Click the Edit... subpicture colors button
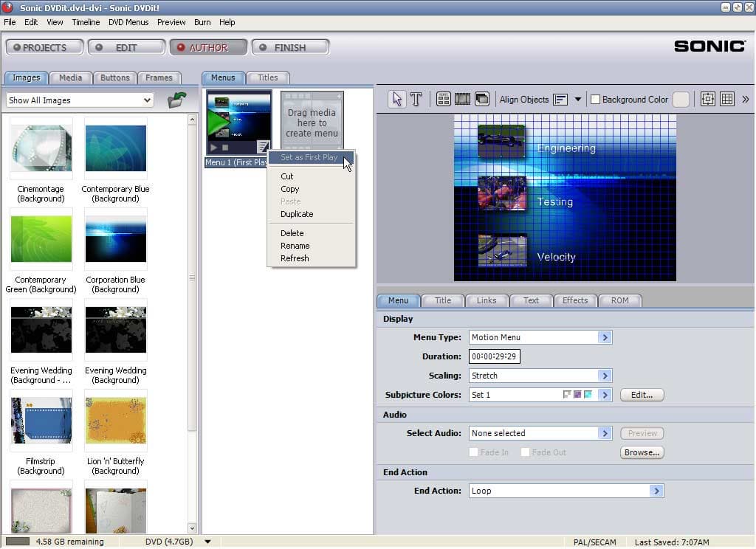Viewport: 756px width, 549px height. click(x=642, y=395)
